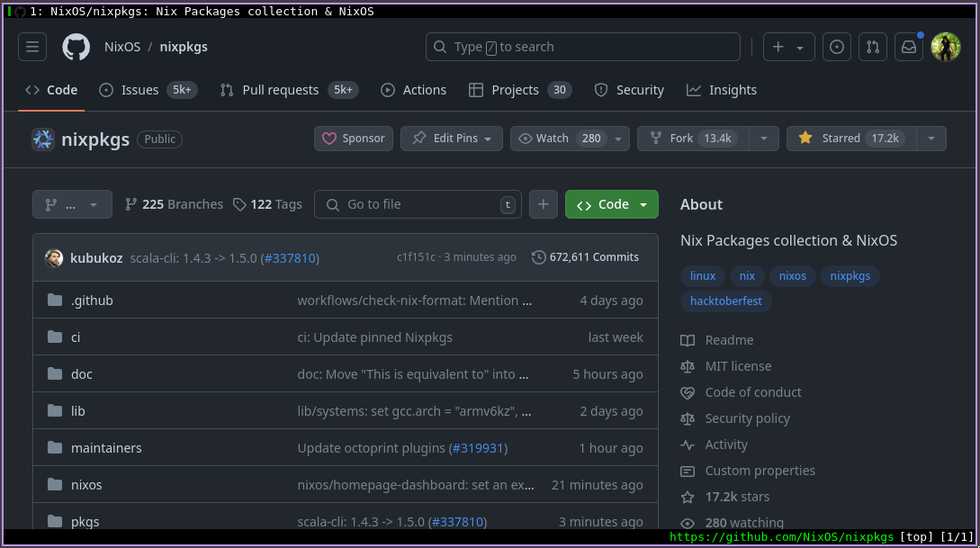980x548 pixels.
Task: Open the Edit Pins dropdown
Action: point(452,139)
